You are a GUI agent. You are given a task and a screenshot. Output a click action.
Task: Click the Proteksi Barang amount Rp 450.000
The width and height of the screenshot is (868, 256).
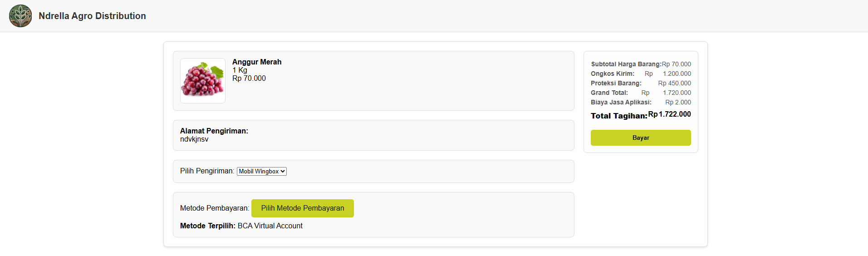point(675,83)
